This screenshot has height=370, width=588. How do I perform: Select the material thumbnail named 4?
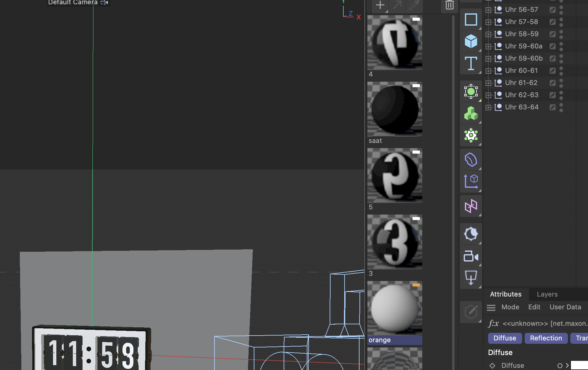395,43
